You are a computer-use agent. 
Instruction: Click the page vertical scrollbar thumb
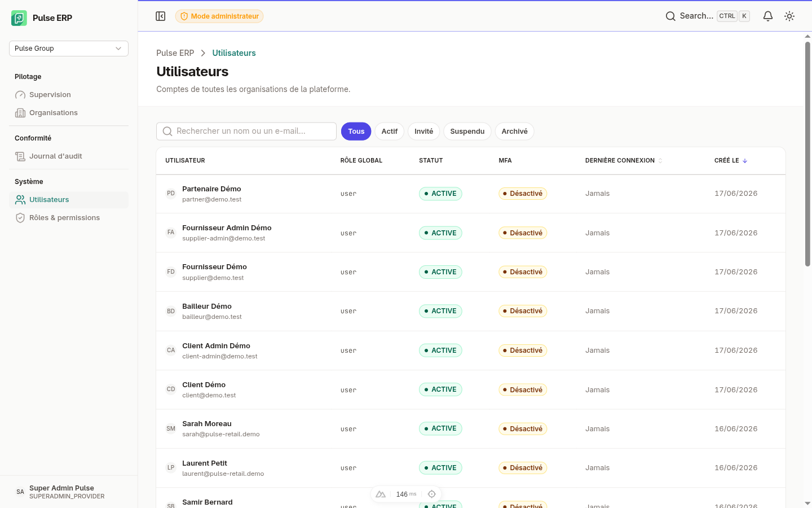(x=807, y=154)
